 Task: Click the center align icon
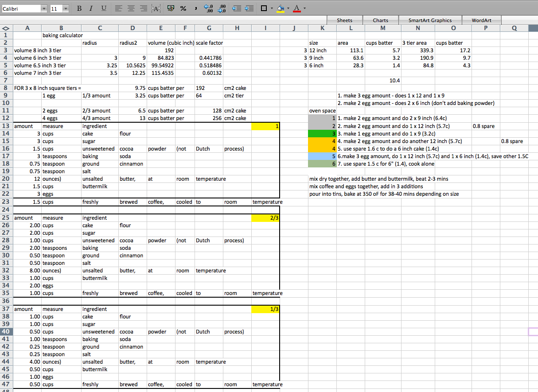click(x=131, y=8)
